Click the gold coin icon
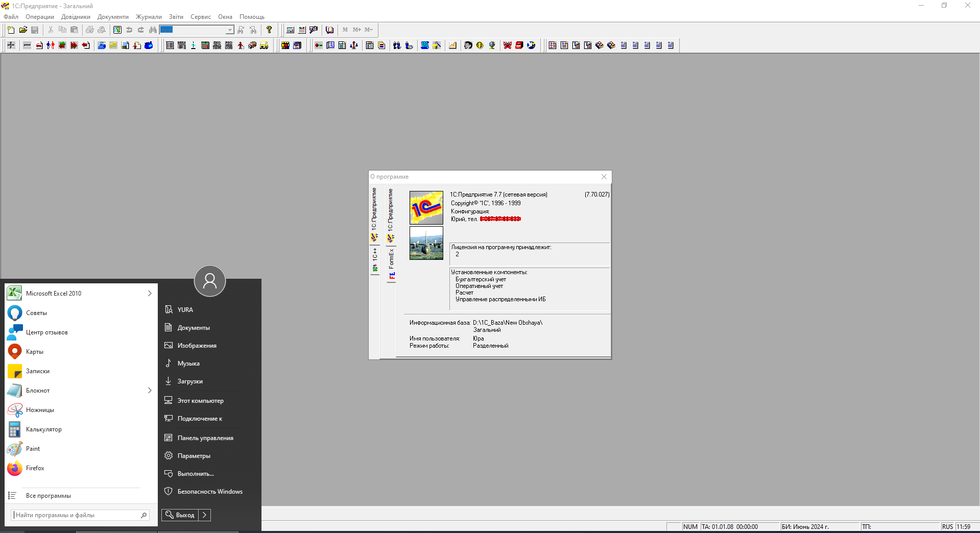The image size is (980, 533). point(480,45)
